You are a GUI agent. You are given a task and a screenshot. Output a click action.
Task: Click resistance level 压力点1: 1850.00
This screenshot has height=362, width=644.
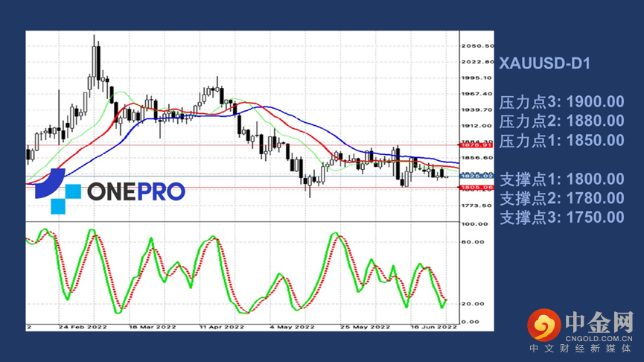pyautogui.click(x=561, y=140)
